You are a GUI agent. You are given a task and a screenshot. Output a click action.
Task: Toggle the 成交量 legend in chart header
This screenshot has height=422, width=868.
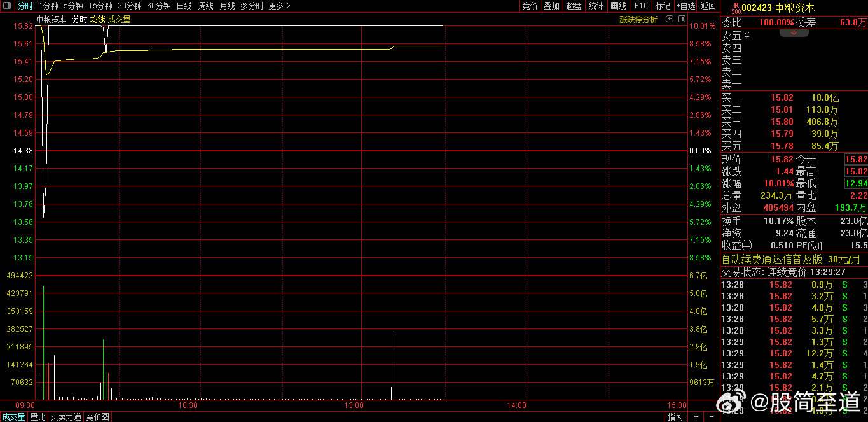(x=120, y=19)
